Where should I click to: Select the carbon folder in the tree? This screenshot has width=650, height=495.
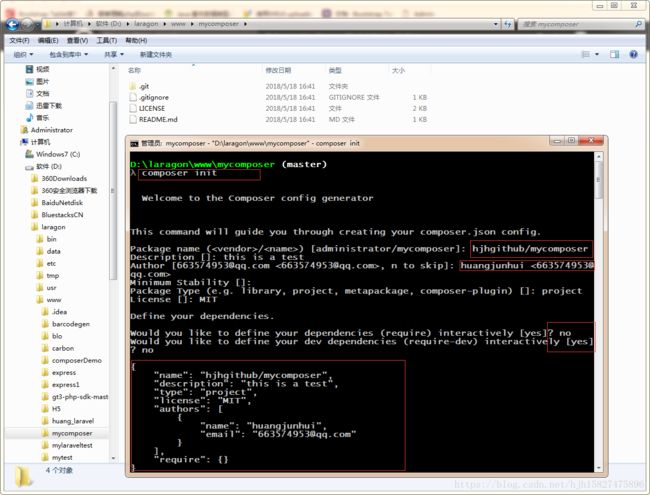[63, 348]
